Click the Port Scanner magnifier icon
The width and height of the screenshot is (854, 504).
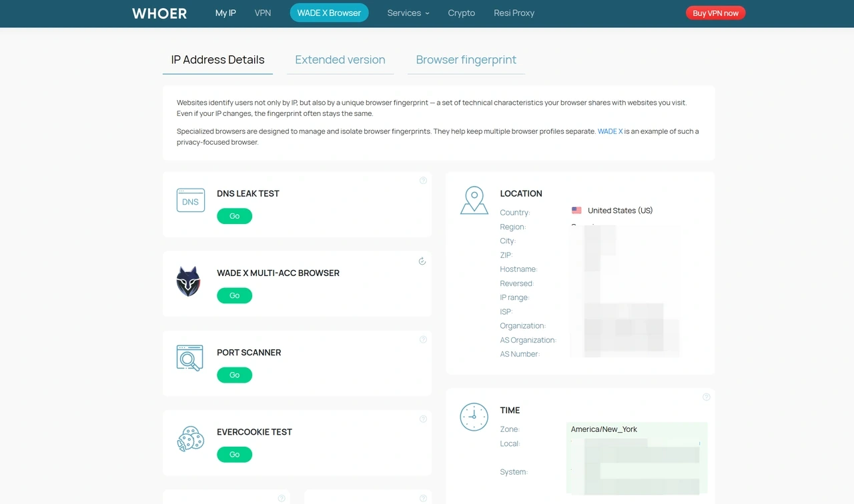(190, 358)
